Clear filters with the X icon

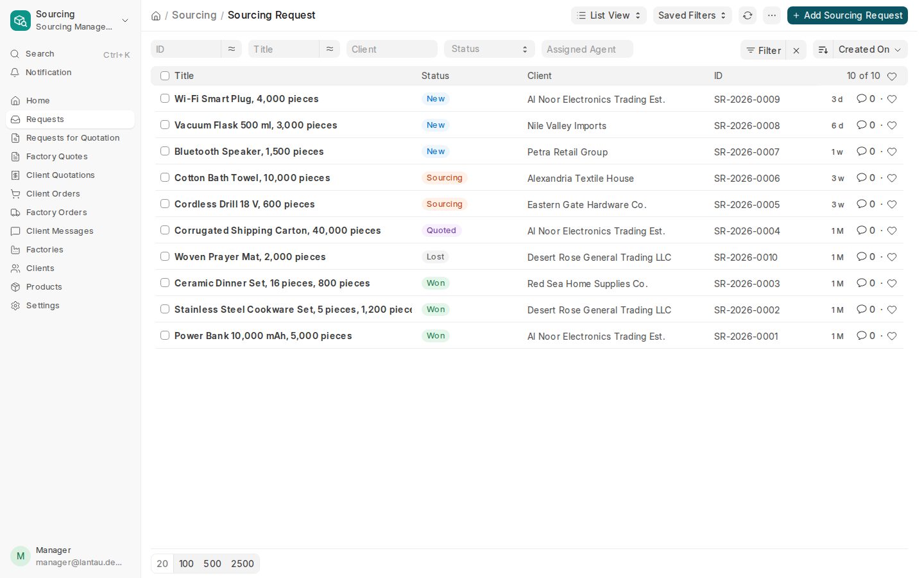tap(796, 50)
